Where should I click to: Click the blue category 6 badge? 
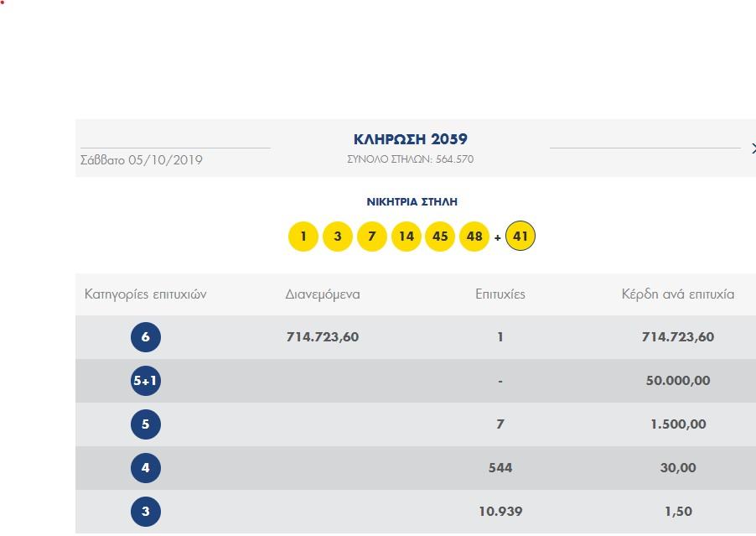(146, 337)
